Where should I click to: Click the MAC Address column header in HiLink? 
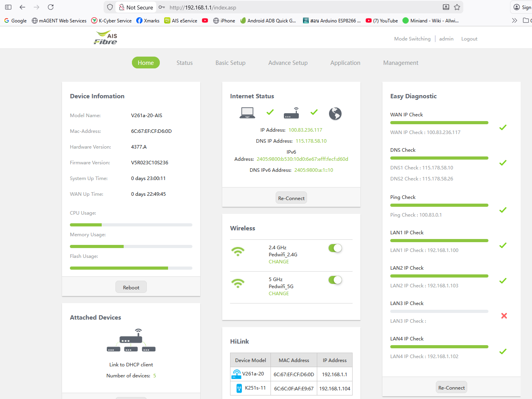point(294,360)
